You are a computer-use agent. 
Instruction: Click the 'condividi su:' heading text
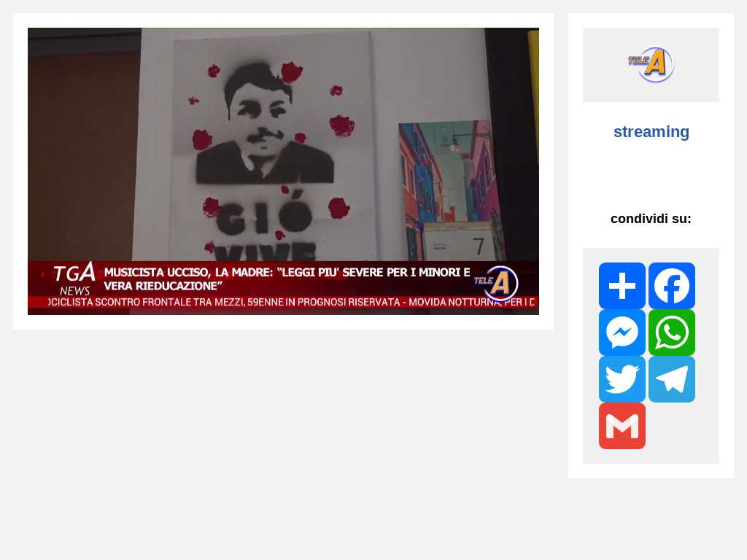651,219
